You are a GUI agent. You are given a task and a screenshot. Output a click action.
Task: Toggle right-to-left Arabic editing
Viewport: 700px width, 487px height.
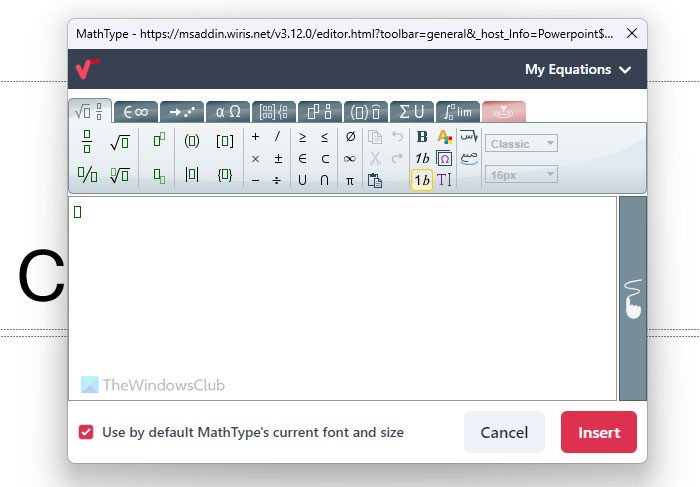click(469, 136)
